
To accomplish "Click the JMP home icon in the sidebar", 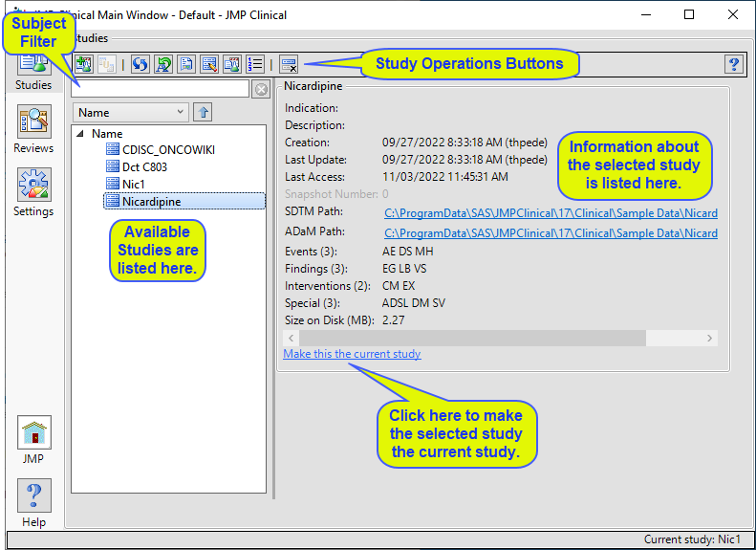I will [33, 440].
